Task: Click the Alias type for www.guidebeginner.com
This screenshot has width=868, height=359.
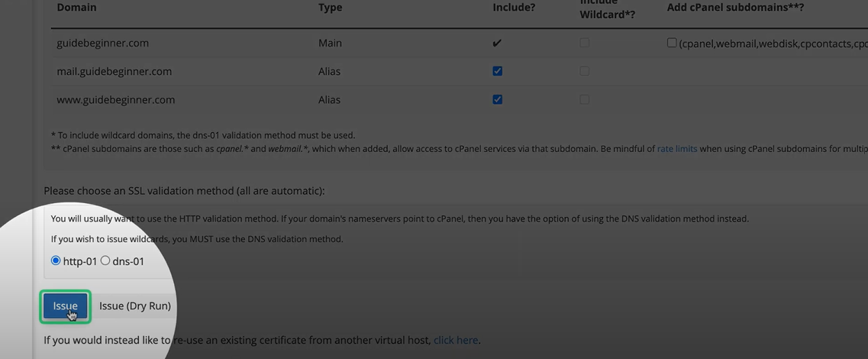Action: 329,100
